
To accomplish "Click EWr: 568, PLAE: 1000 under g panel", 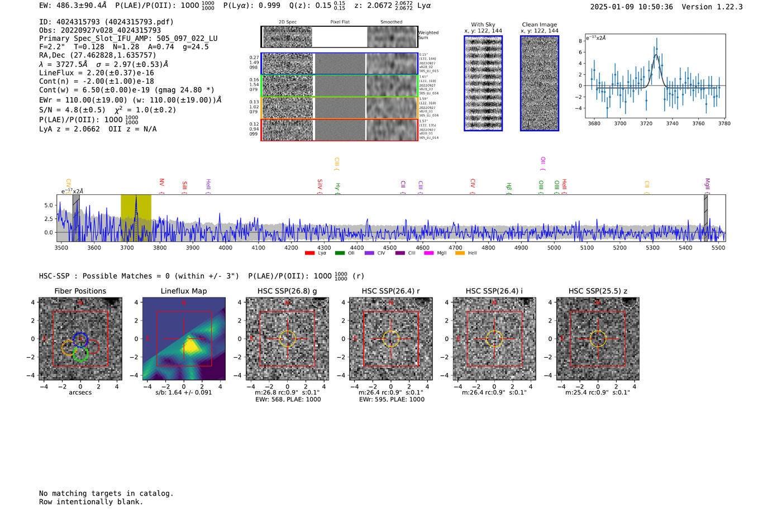I will [288, 400].
